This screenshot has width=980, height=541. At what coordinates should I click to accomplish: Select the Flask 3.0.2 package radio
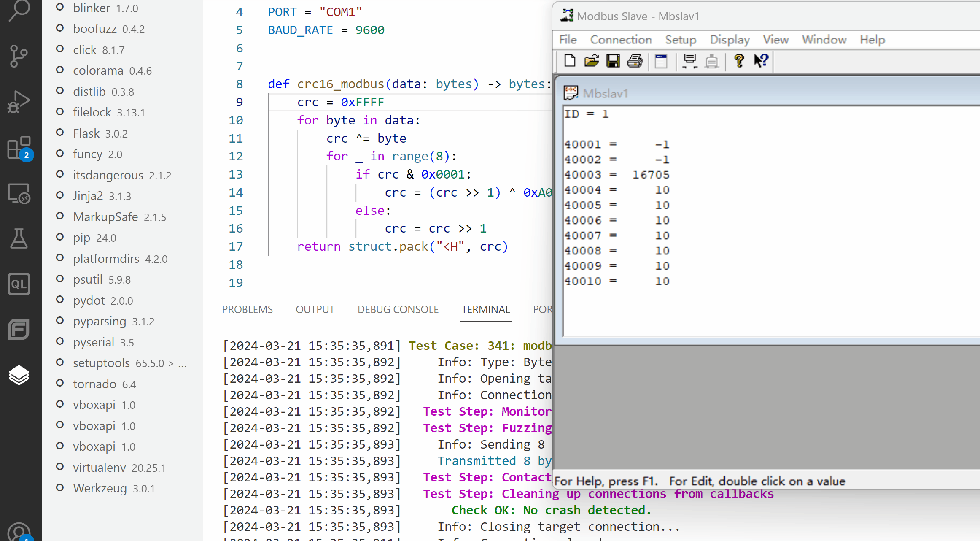click(60, 133)
